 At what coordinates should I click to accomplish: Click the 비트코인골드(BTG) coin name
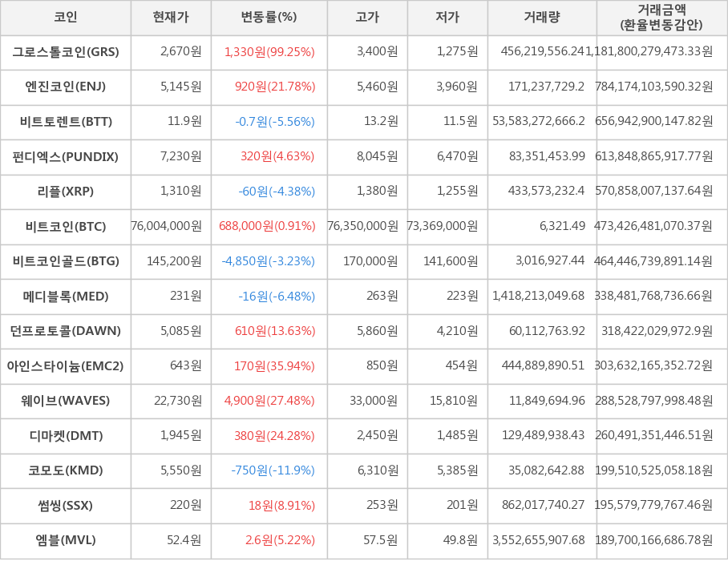click(x=66, y=261)
